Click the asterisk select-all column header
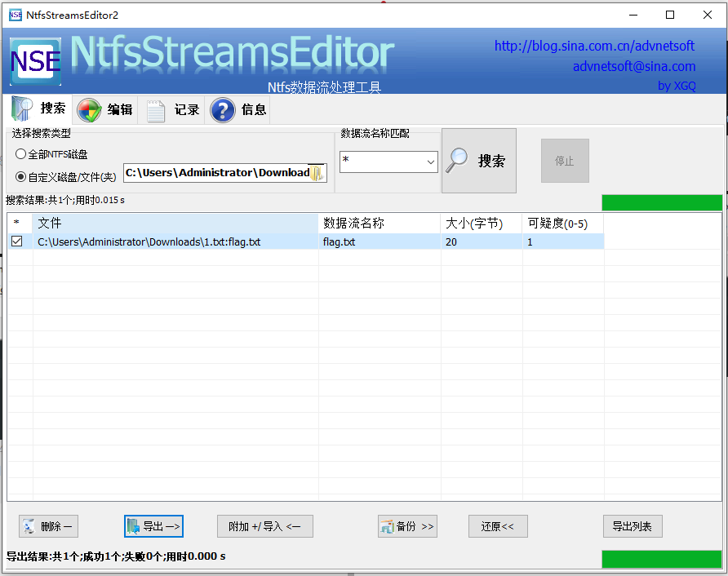This screenshot has height=576, width=728. (20, 224)
